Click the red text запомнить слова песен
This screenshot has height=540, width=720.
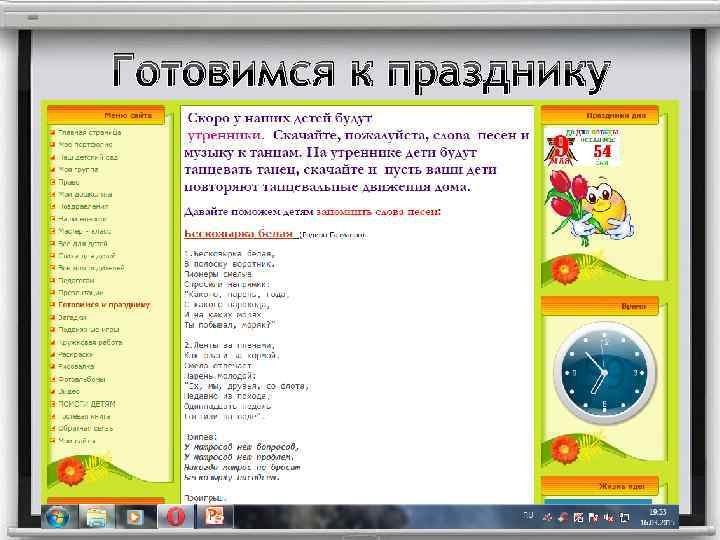[378, 212]
